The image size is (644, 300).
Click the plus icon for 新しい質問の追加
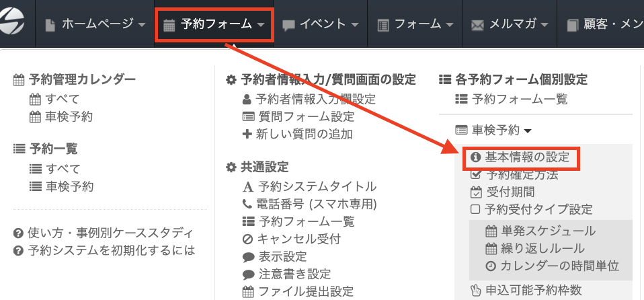[x=247, y=134]
